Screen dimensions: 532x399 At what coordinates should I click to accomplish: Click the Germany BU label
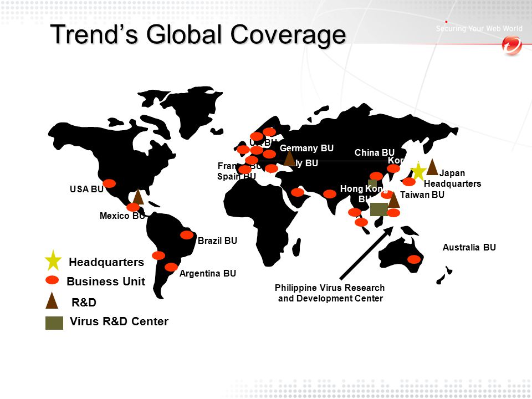(306, 149)
